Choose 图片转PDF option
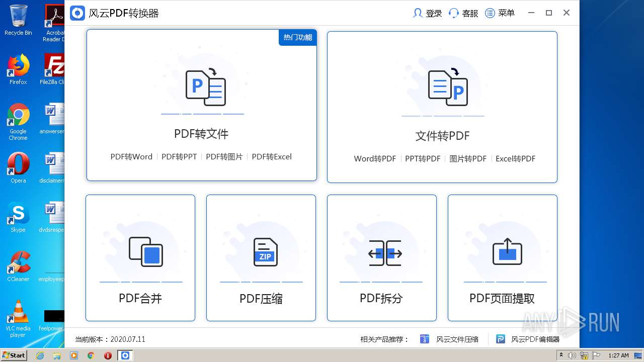Image resolution: width=644 pixels, height=362 pixels. (x=468, y=159)
